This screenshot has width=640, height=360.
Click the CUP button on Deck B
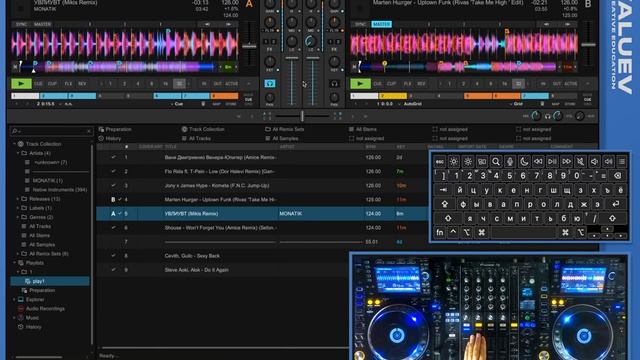[391, 84]
